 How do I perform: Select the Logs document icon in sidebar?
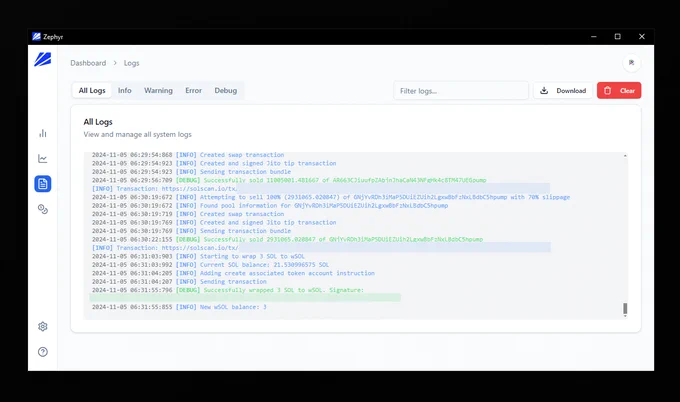pos(42,184)
